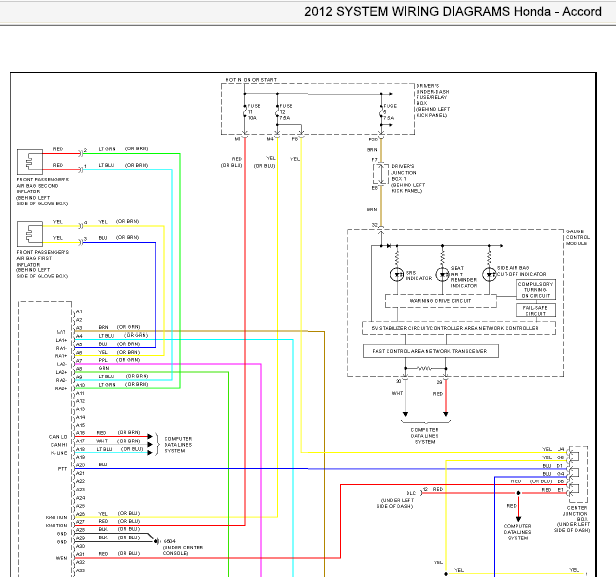Click the 5V stabilizer circuit/CAN controller box
The height and width of the screenshot is (577, 616).
click(458, 328)
